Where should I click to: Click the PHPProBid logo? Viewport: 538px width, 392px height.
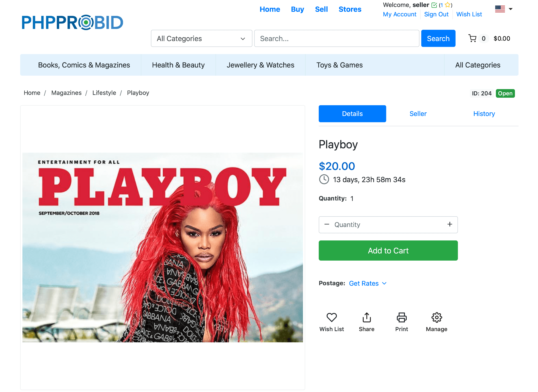tap(72, 23)
